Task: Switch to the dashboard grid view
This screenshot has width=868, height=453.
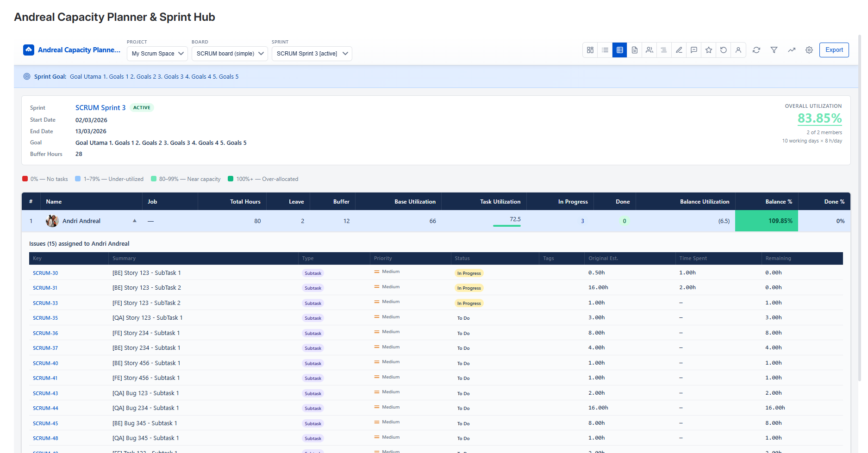Action: tap(590, 50)
